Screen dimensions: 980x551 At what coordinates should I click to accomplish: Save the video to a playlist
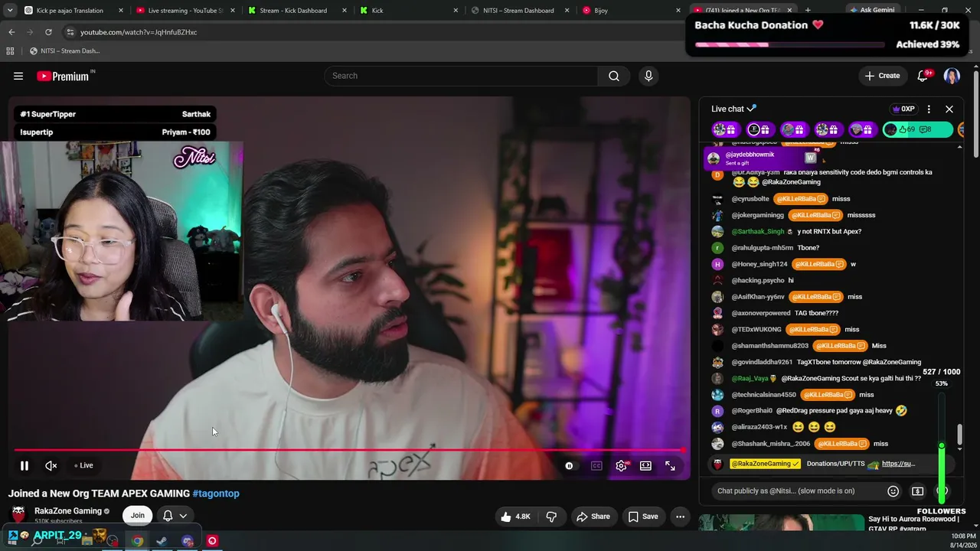point(643,517)
